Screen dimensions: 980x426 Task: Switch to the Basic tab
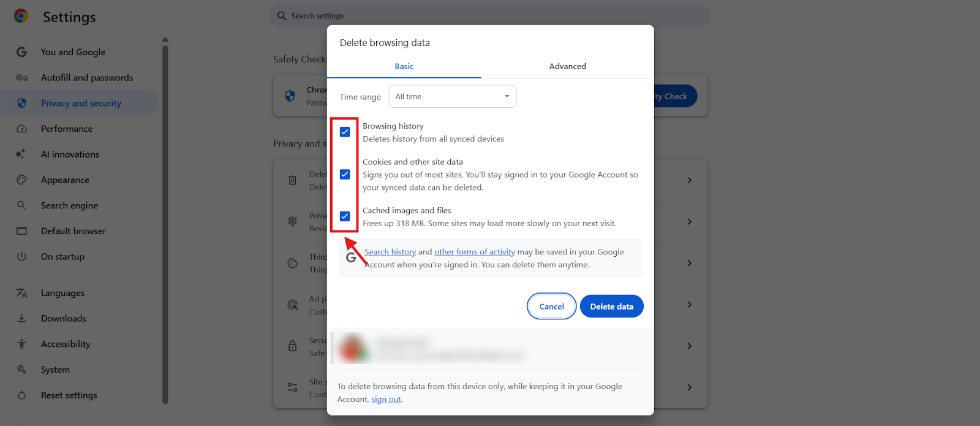(404, 66)
